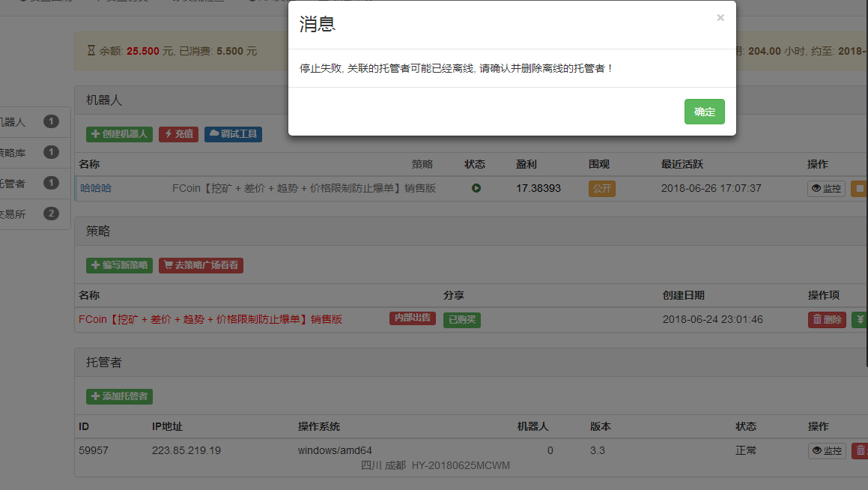
Task: Click 监控 button in the robot row
Action: coord(826,189)
